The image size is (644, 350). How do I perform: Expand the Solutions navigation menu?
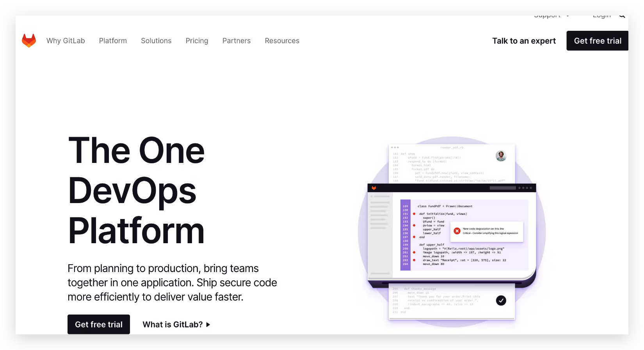point(156,41)
